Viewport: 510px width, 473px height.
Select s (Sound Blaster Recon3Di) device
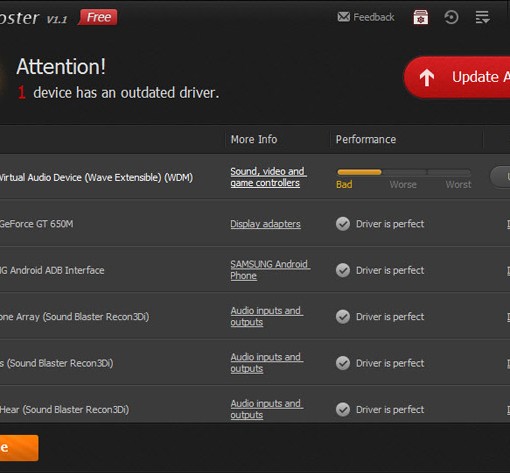(x=56, y=363)
